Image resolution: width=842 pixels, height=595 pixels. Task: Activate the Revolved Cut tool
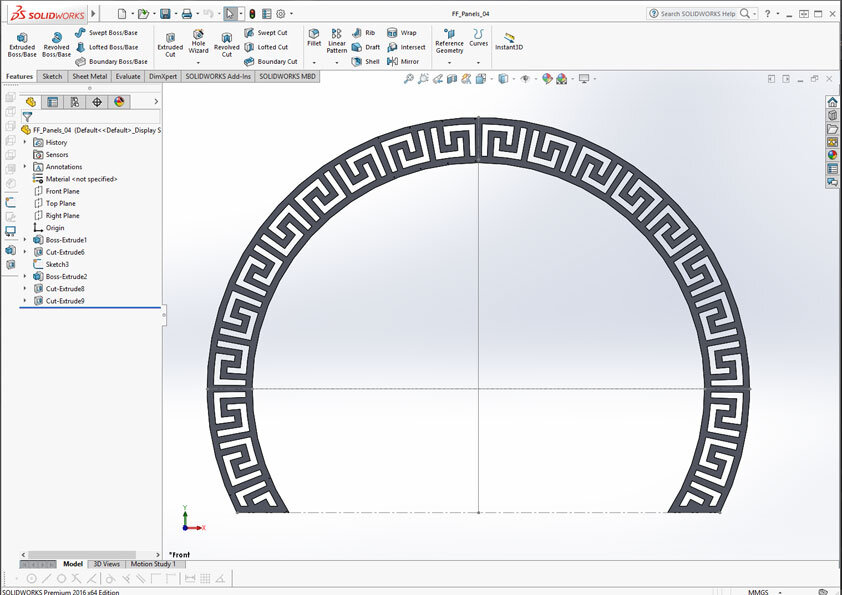[x=227, y=45]
